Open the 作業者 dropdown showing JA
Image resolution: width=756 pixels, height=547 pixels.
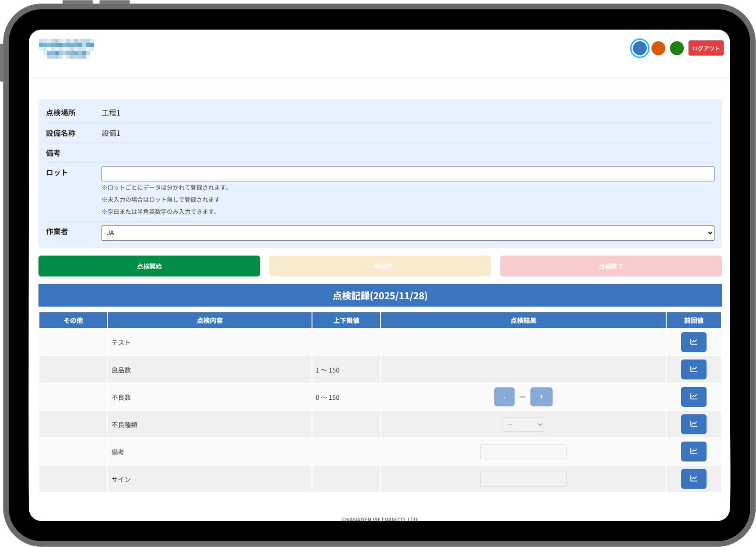point(407,233)
